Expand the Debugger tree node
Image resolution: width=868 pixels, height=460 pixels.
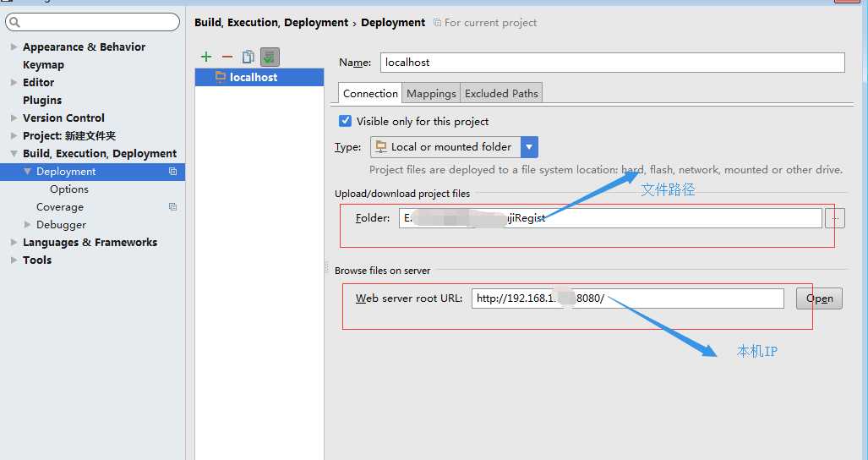(x=28, y=225)
